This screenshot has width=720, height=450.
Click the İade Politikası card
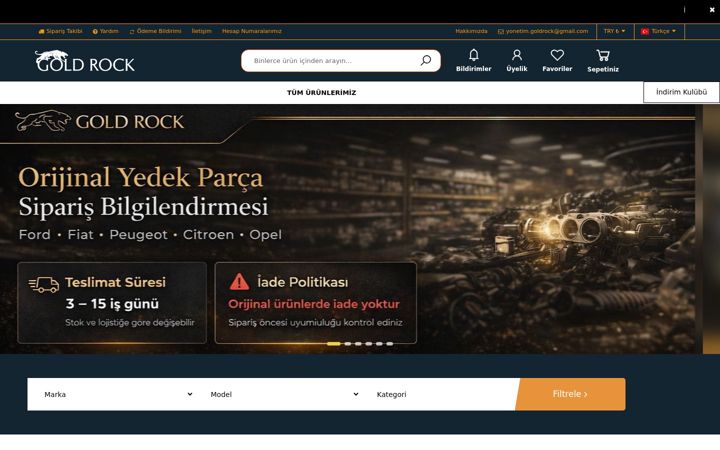tap(315, 303)
